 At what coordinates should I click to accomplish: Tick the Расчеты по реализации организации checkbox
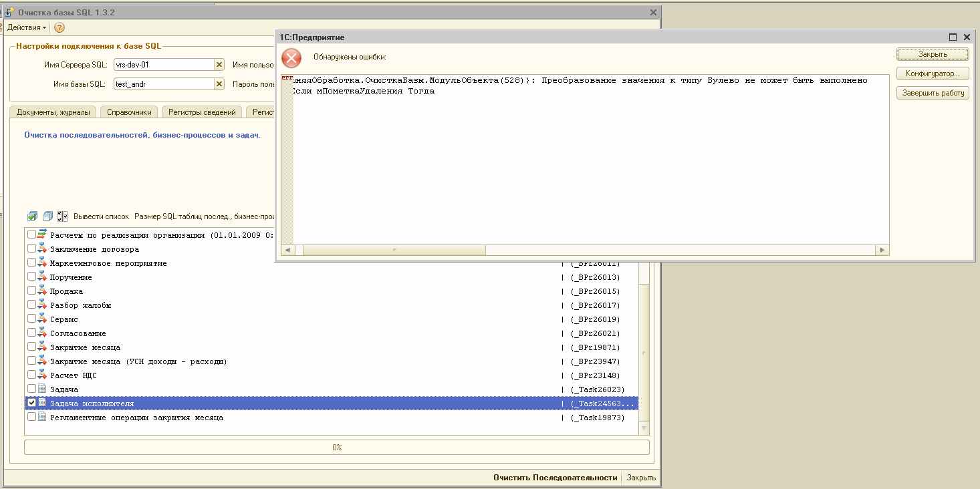[x=31, y=234]
